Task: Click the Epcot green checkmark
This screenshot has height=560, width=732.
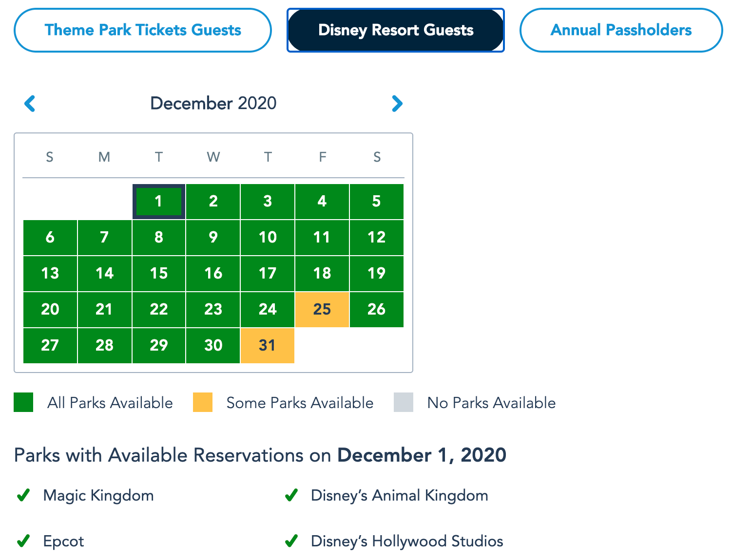Action: (23, 541)
